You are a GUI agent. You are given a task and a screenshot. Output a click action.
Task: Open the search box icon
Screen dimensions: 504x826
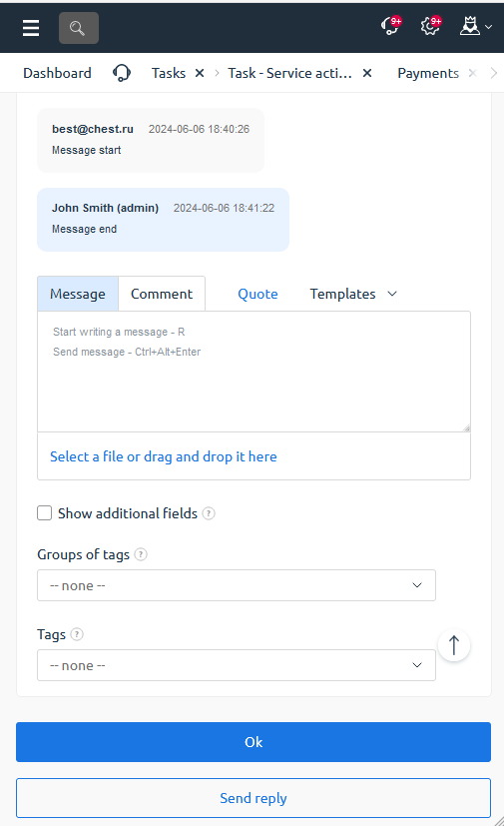(x=79, y=28)
